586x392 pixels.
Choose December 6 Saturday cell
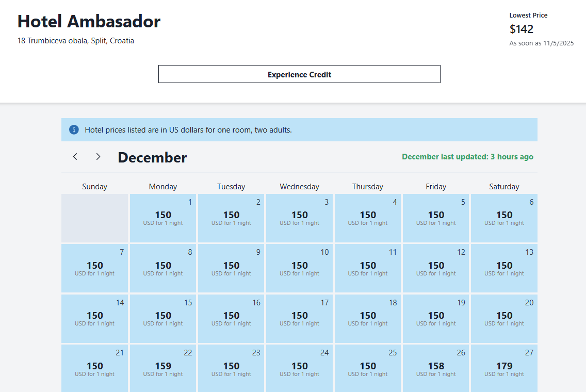[504, 218]
